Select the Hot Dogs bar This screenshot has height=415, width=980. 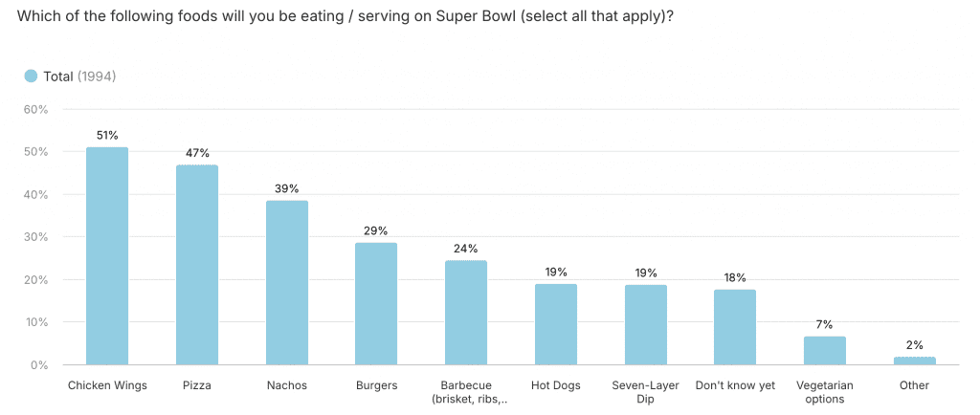555,324
